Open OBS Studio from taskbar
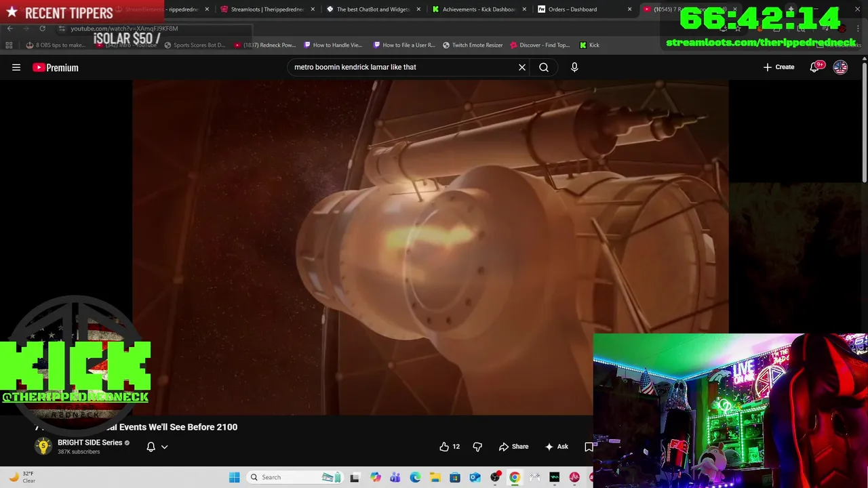 [x=495, y=477]
